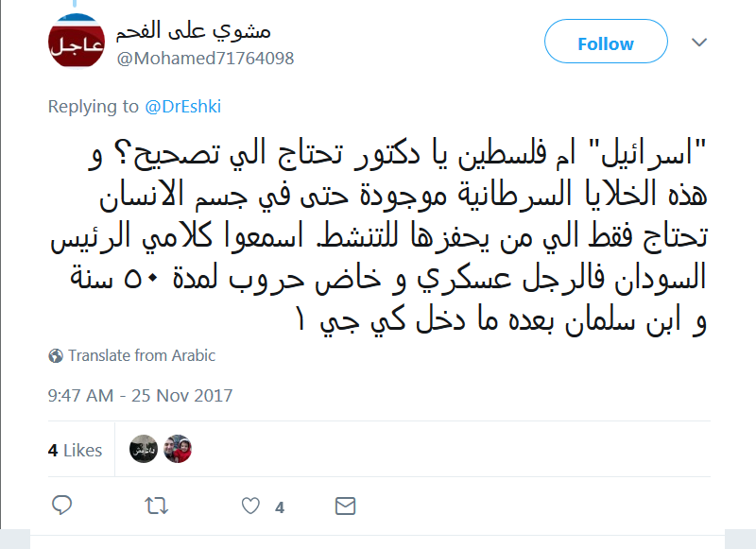Image resolution: width=756 pixels, height=549 pixels.
Task: Like the tweet with the heart icon
Action: point(250,506)
